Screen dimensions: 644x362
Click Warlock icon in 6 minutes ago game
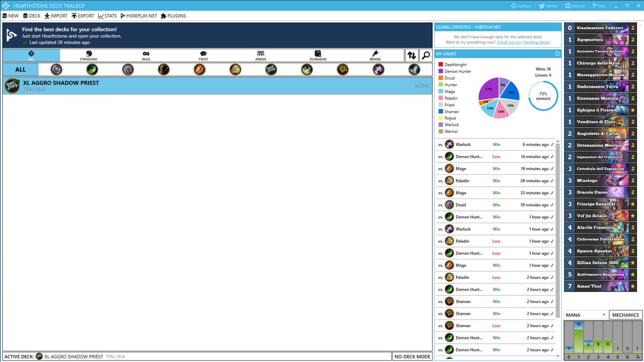(x=449, y=144)
